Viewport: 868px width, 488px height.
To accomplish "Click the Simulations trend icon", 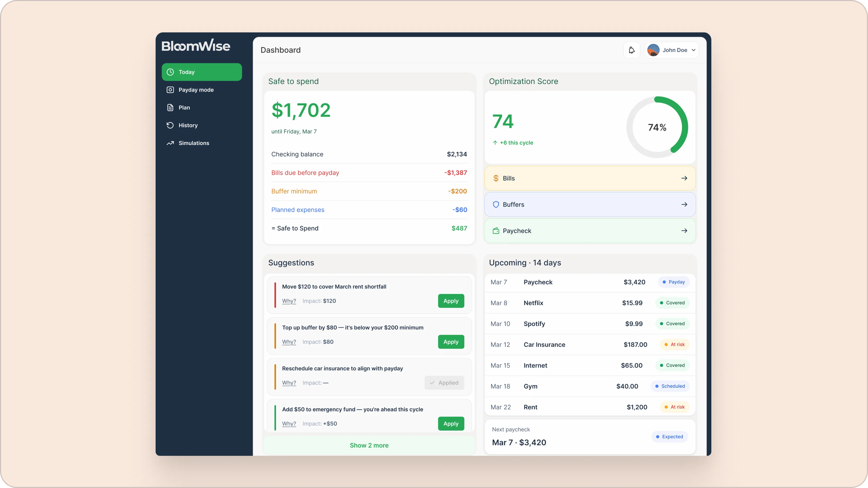I will coord(170,143).
